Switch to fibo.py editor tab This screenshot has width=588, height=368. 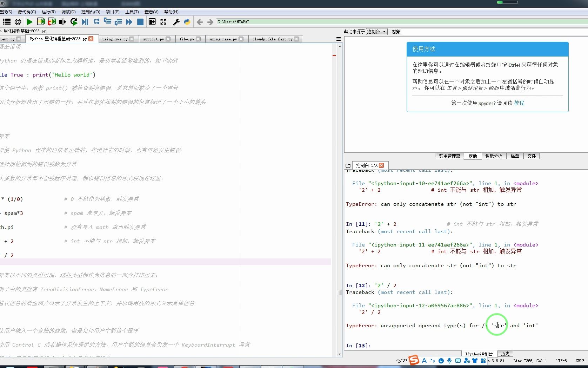tap(187, 39)
